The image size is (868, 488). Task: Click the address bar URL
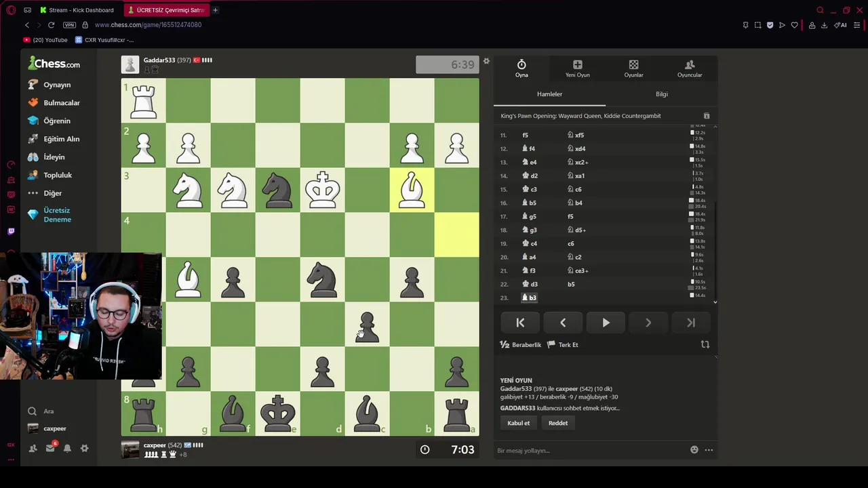point(148,25)
